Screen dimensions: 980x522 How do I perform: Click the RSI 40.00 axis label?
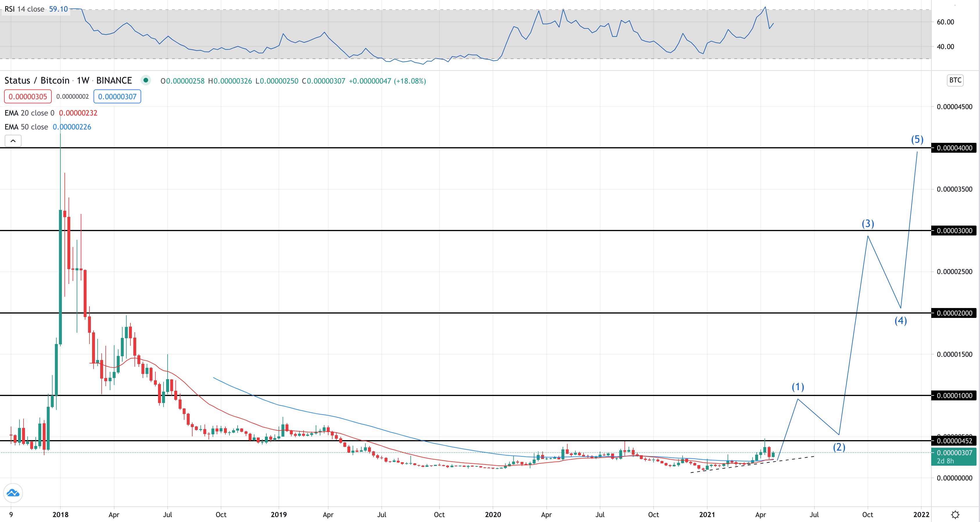[945, 47]
